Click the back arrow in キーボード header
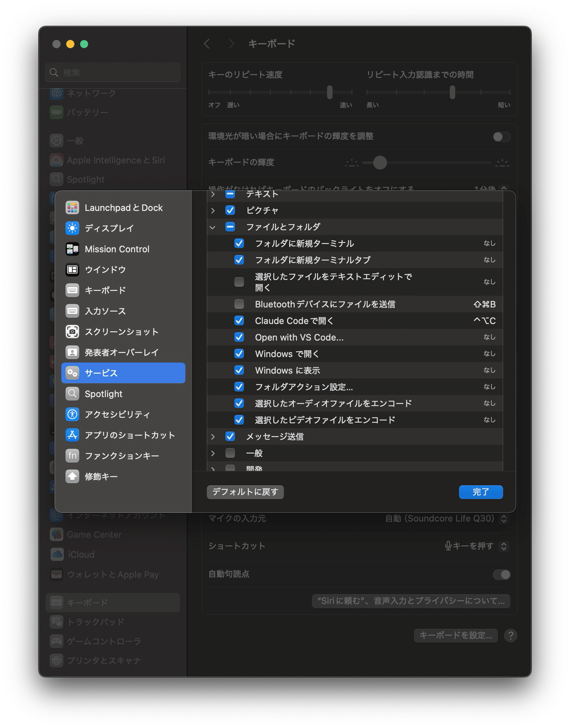570x728 pixels. pyautogui.click(x=207, y=44)
